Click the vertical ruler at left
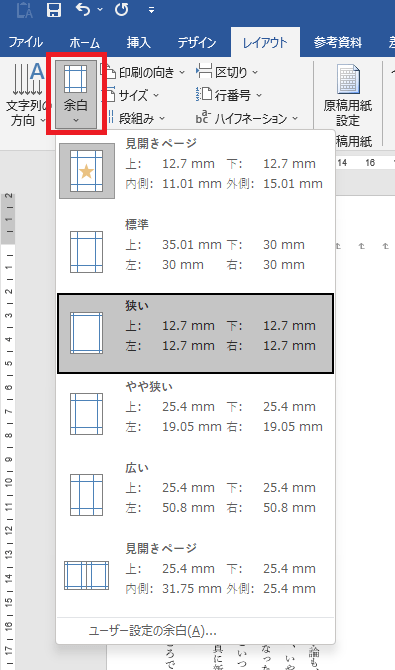This screenshot has width=395, height=670. tap(8, 432)
